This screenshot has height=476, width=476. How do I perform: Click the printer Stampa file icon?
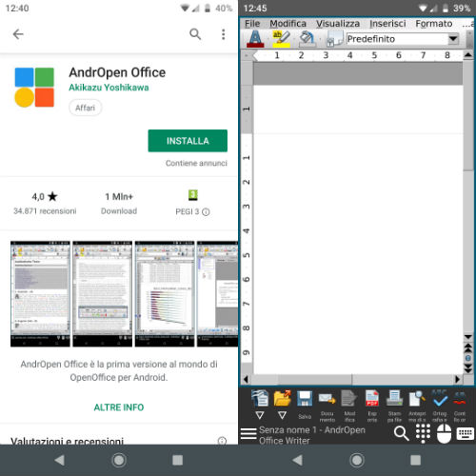[x=394, y=398]
